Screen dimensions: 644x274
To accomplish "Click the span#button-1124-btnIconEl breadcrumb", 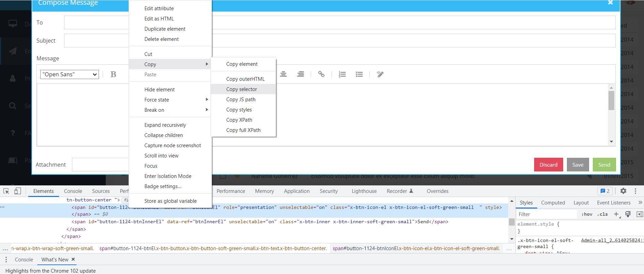I will click(416, 248).
